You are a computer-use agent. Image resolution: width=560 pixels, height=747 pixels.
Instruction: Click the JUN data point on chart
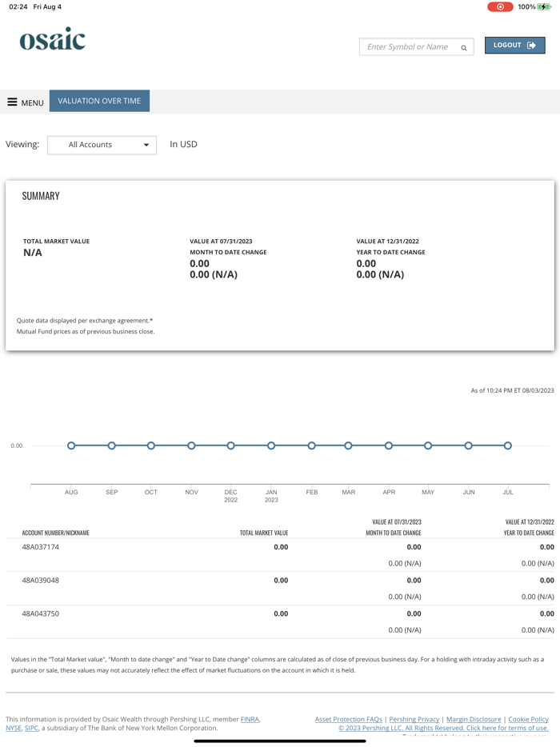(469, 446)
